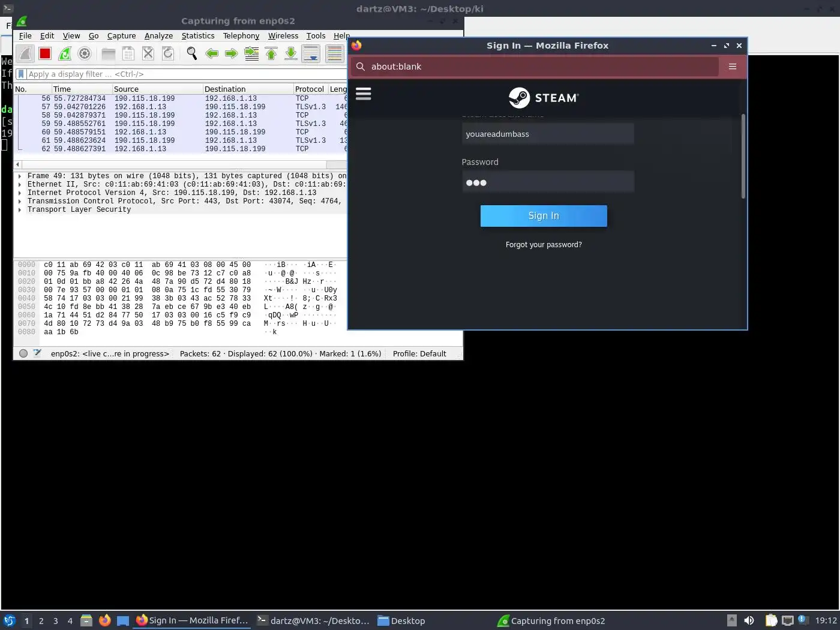840x630 pixels.
Task: Click the Steam logo
Action: click(544, 97)
